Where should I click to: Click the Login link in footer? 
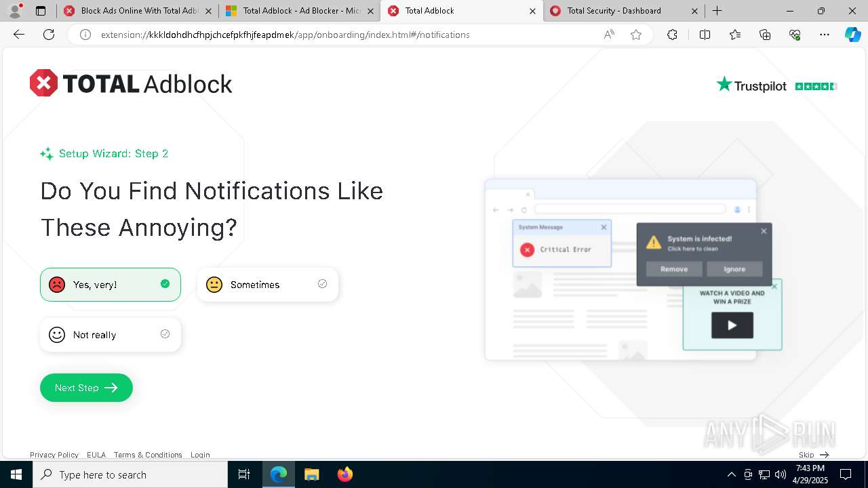point(200,455)
